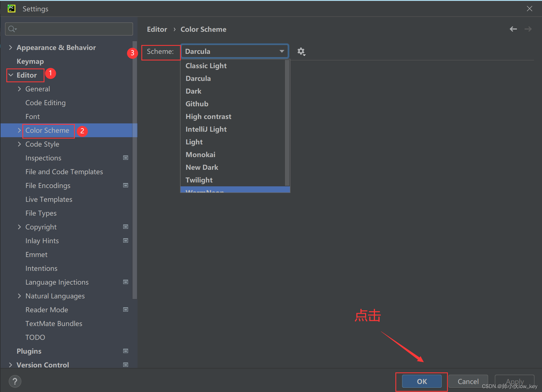Open Font settings
Viewport: 542px width, 392px height.
pyautogui.click(x=33, y=116)
